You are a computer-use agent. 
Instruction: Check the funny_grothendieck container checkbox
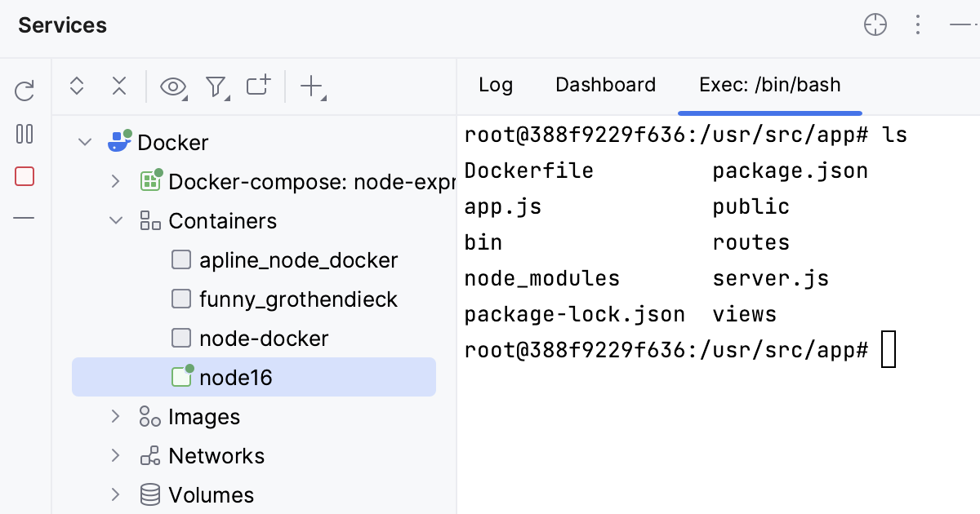[x=180, y=299]
